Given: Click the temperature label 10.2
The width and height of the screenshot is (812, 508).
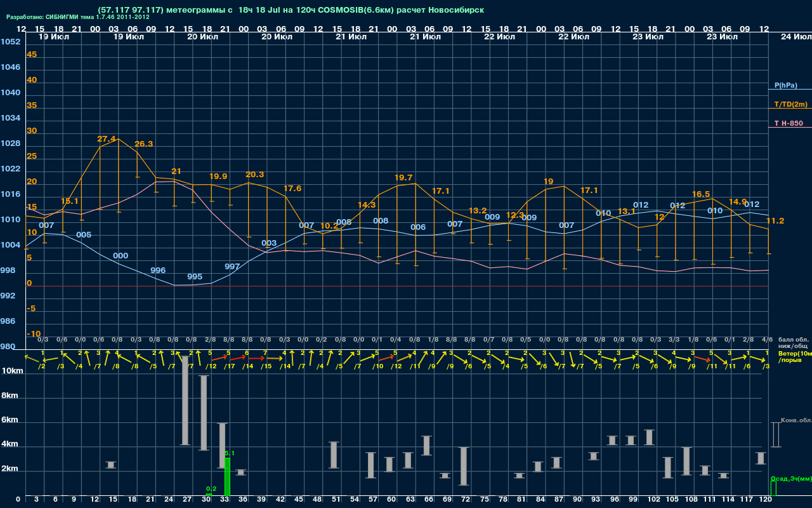Looking at the screenshot, I should click(329, 226).
